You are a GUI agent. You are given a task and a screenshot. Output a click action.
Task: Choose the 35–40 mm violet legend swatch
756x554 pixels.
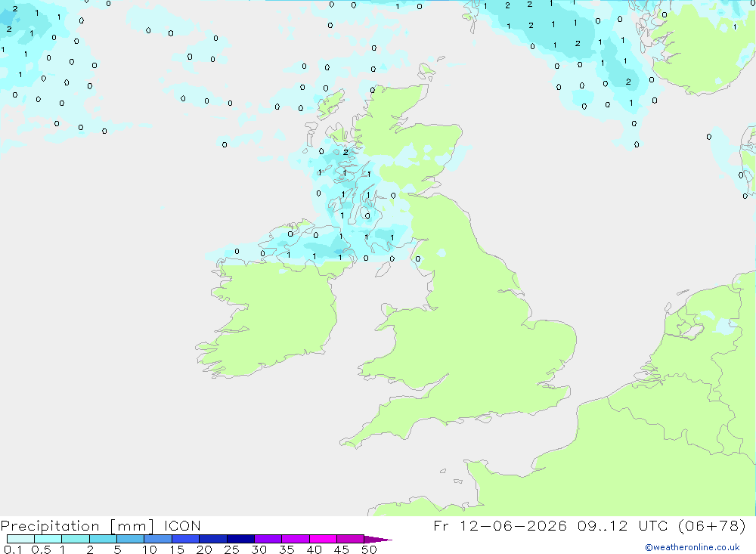pos(295,539)
